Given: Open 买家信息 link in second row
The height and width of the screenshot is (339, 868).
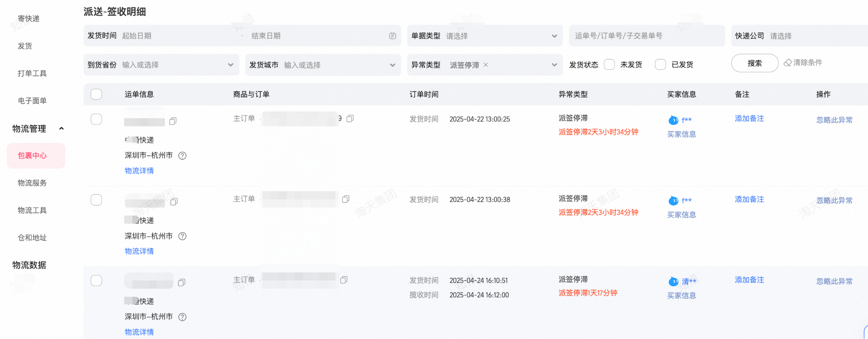Looking at the screenshot, I should pyautogui.click(x=681, y=215).
